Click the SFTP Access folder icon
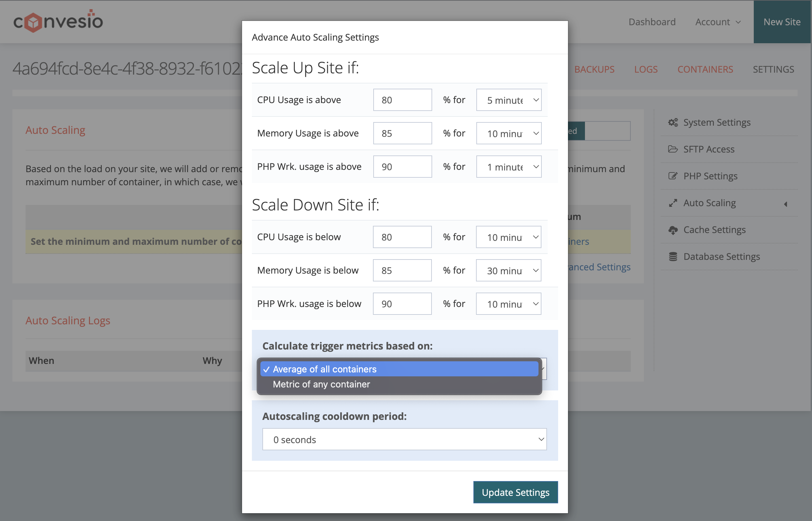The height and width of the screenshot is (521, 812). click(x=673, y=149)
